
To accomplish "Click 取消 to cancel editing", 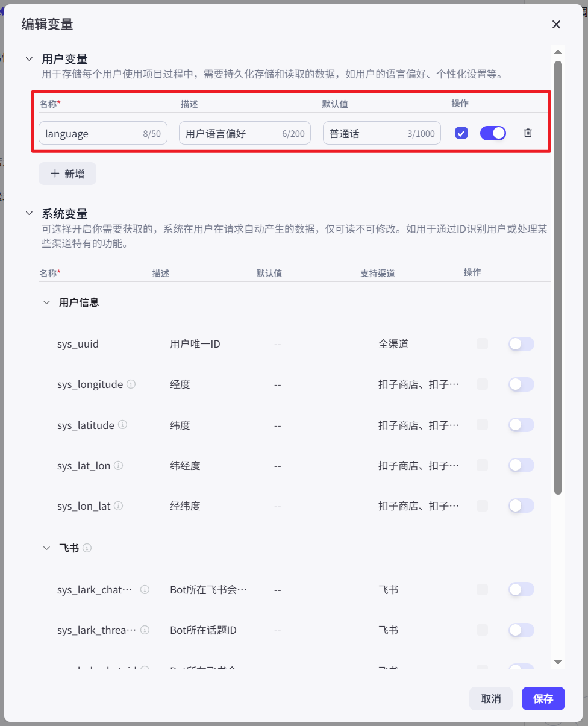I will (491, 699).
